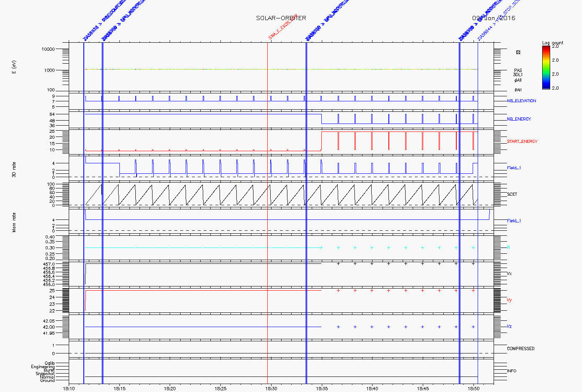Click the 'Burst' mode label
The height and width of the screenshot is (392, 582).
pos(49,370)
